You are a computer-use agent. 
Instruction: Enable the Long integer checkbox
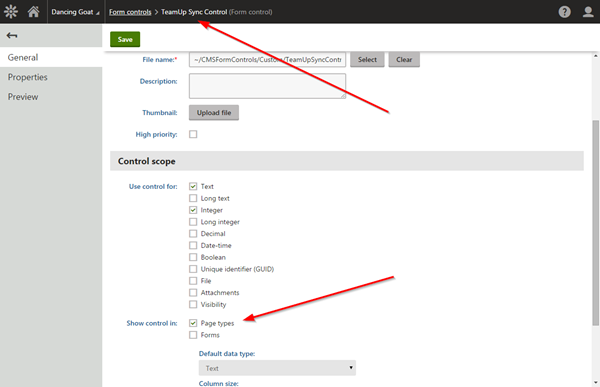click(193, 222)
